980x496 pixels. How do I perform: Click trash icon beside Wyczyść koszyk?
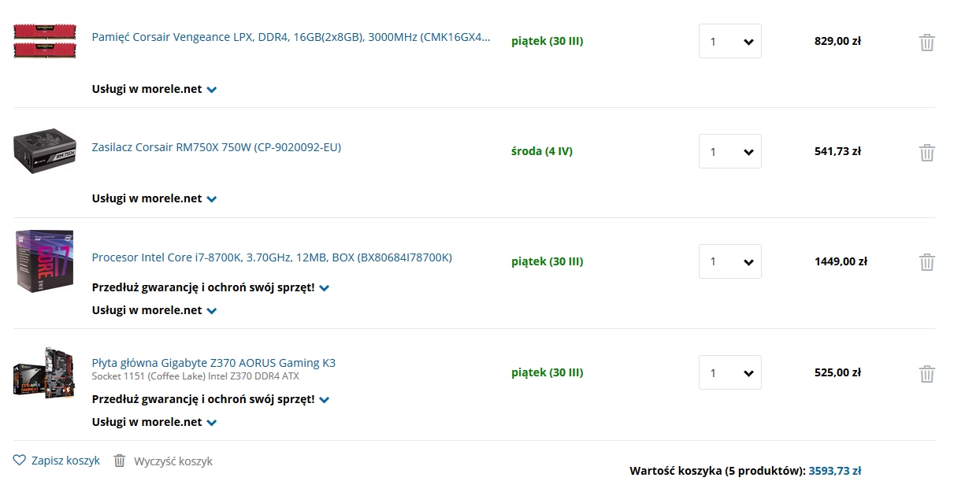pos(120,461)
